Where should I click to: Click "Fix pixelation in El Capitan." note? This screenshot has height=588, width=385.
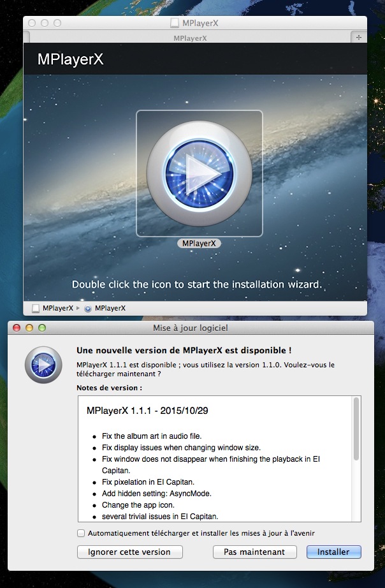[148, 482]
